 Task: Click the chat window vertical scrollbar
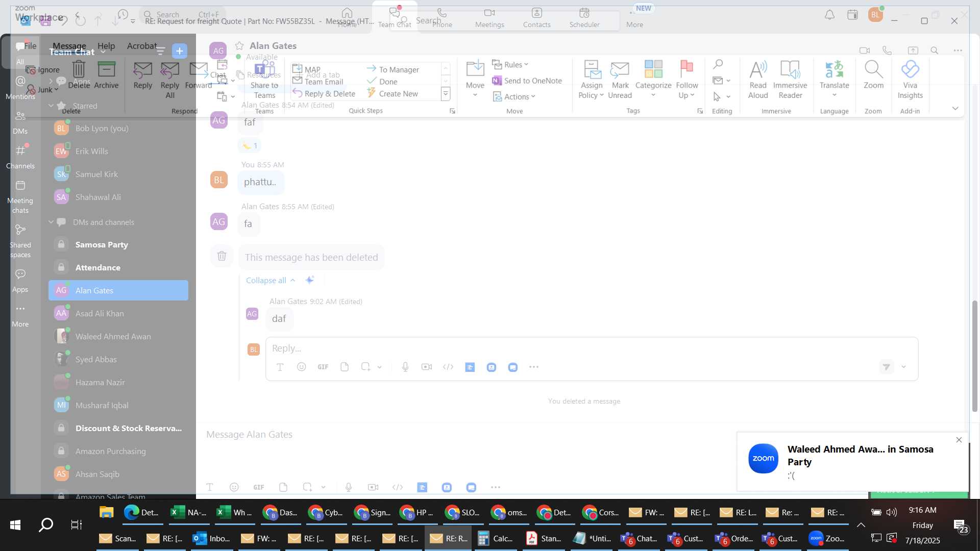tap(974, 356)
